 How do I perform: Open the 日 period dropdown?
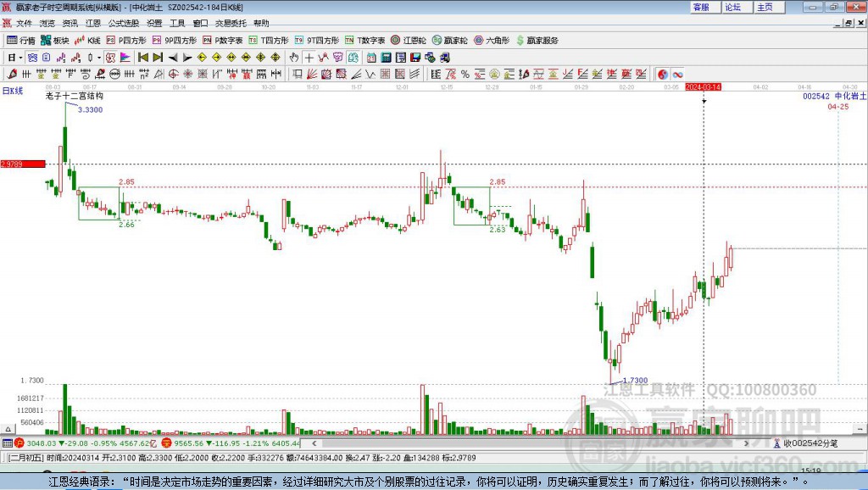[x=15, y=58]
